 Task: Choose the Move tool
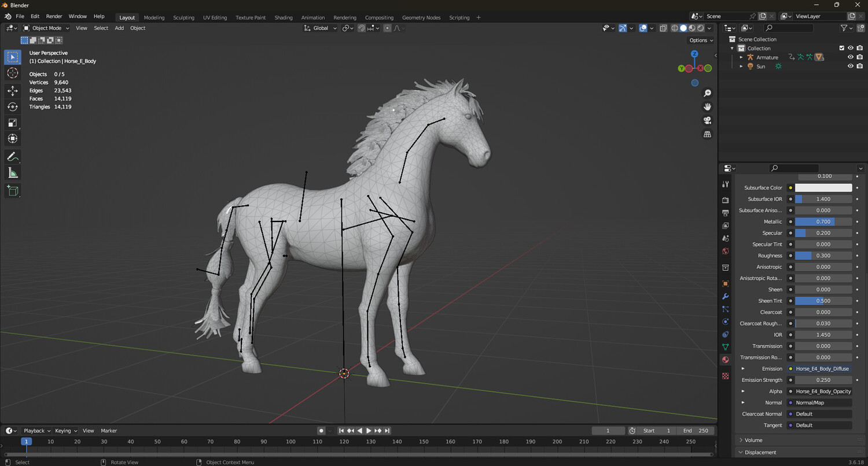[x=13, y=91]
